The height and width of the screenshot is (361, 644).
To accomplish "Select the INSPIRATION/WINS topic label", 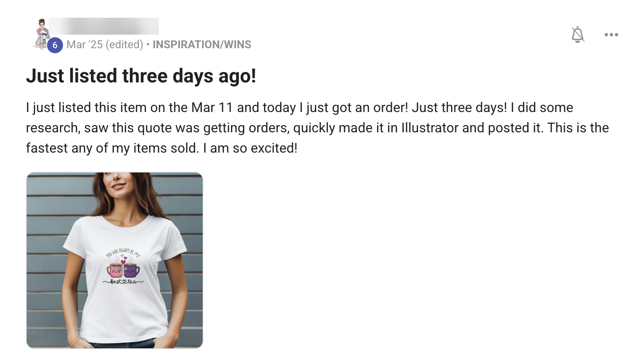I will coord(202,44).
